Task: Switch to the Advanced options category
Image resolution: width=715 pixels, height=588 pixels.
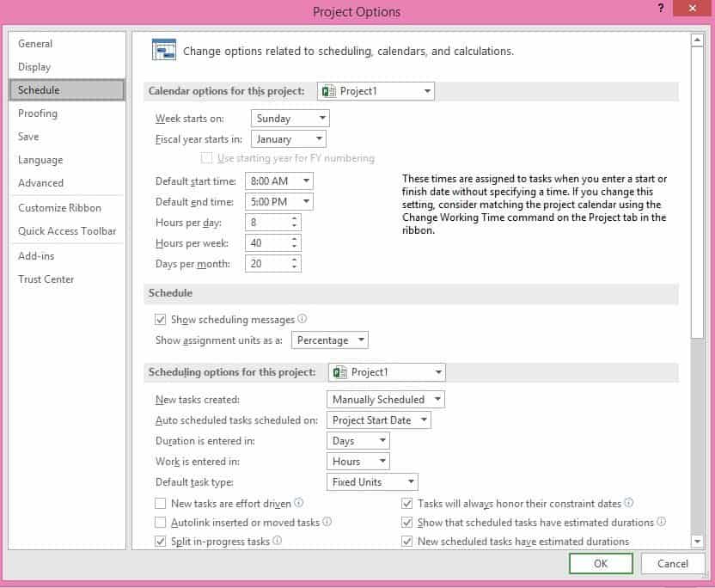Action: 41,183
